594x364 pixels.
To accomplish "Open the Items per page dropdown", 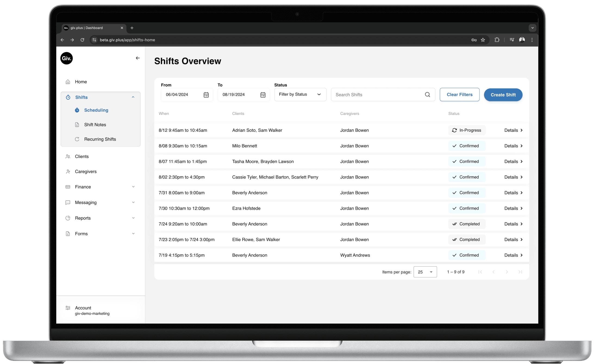I will pyautogui.click(x=425, y=272).
